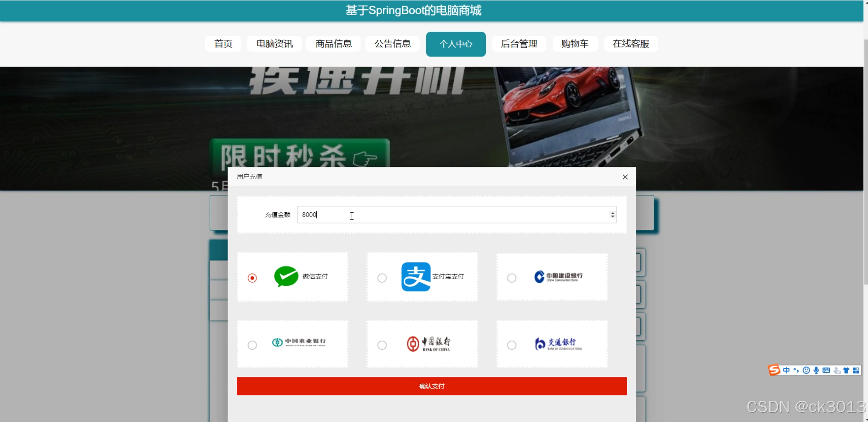This screenshot has width=868, height=422.
Task: Switch Sogou Chinese/English mode (中) icon
Action: tap(786, 370)
